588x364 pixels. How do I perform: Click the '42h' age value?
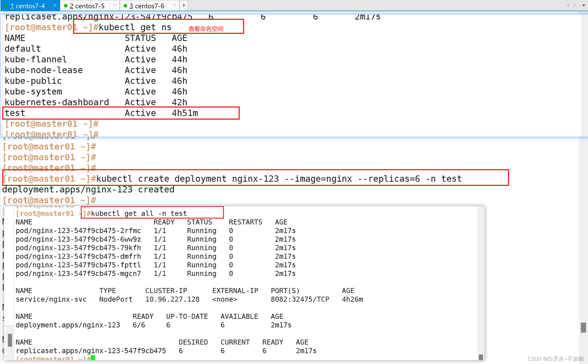coord(180,102)
